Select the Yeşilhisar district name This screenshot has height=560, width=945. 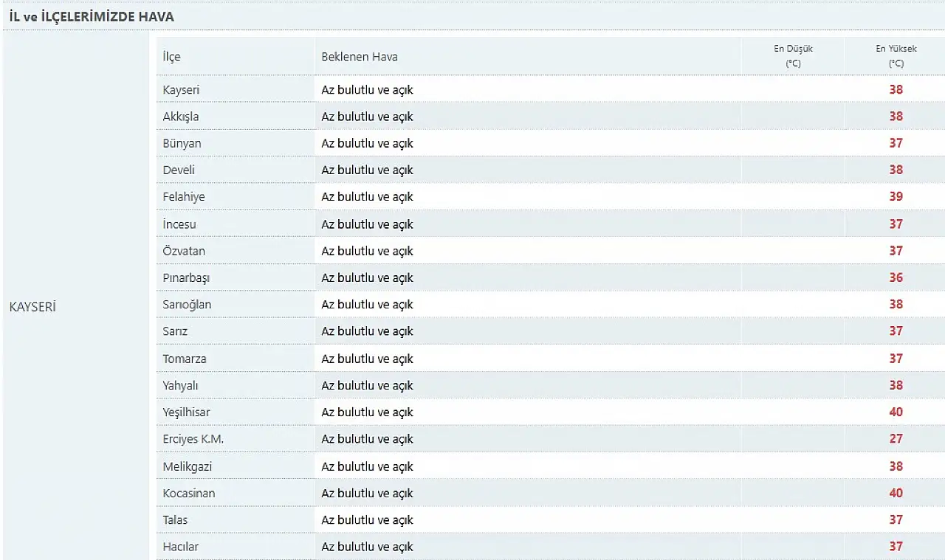[x=186, y=412]
